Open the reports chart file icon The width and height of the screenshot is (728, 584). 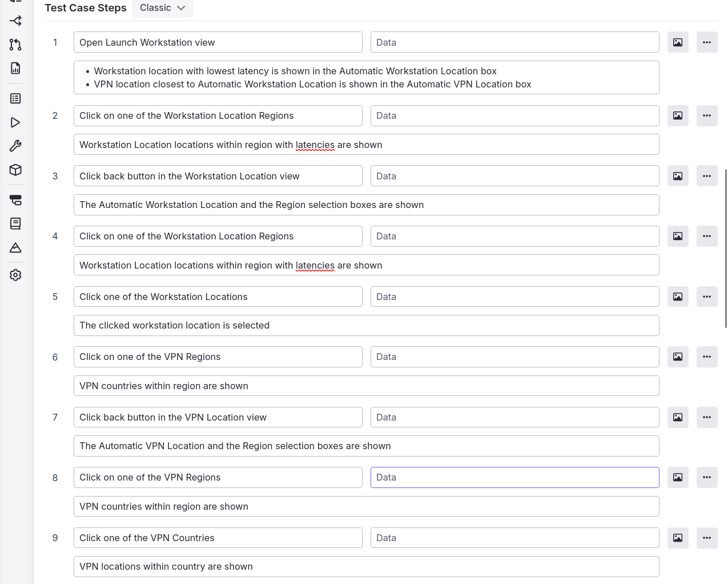point(15,68)
